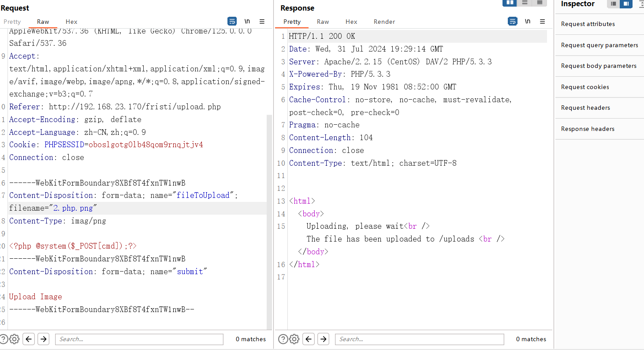644x350 pixels.
Task: Switch Response view to Raw tab
Action: pos(323,22)
